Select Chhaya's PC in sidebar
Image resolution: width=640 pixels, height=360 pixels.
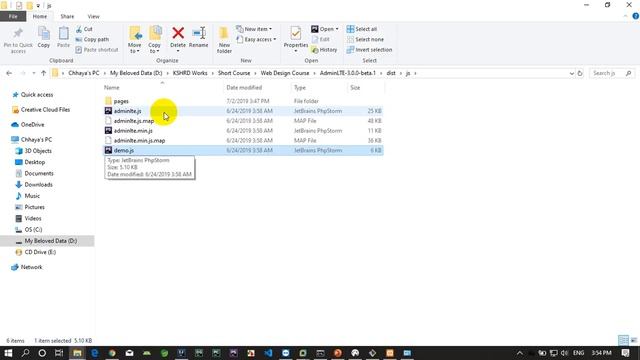[36, 140]
